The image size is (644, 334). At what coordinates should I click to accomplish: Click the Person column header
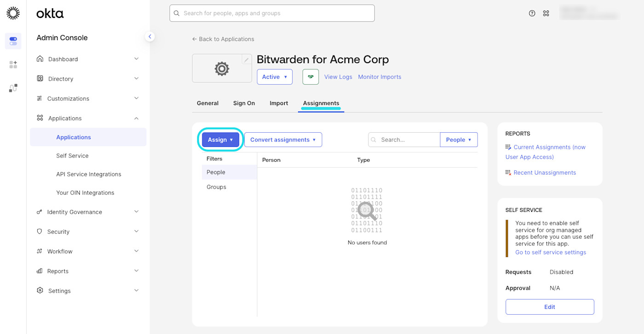(x=271, y=160)
